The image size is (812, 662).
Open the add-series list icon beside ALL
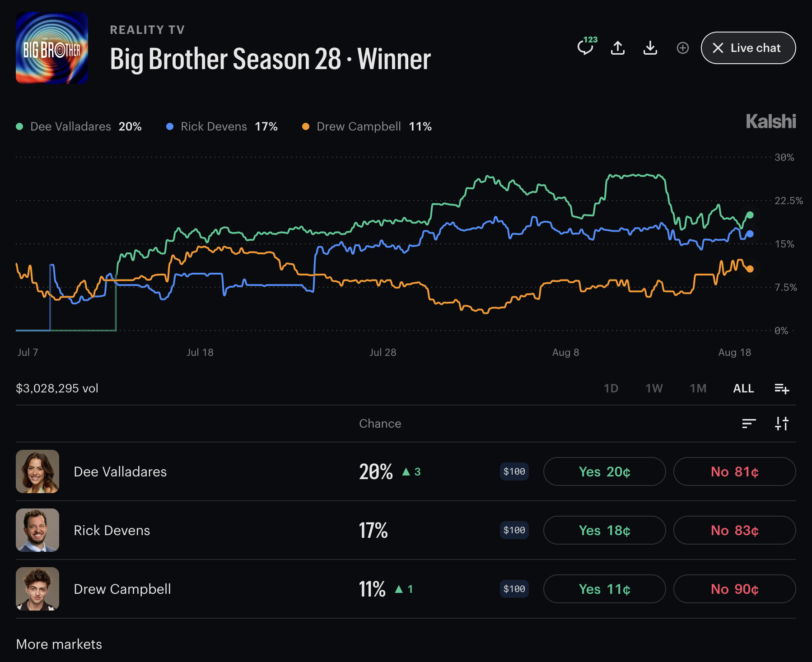(x=782, y=388)
